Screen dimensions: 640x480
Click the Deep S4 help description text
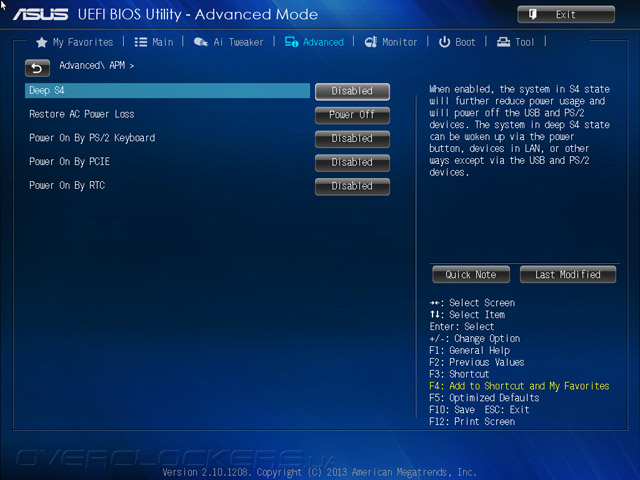pos(519,131)
